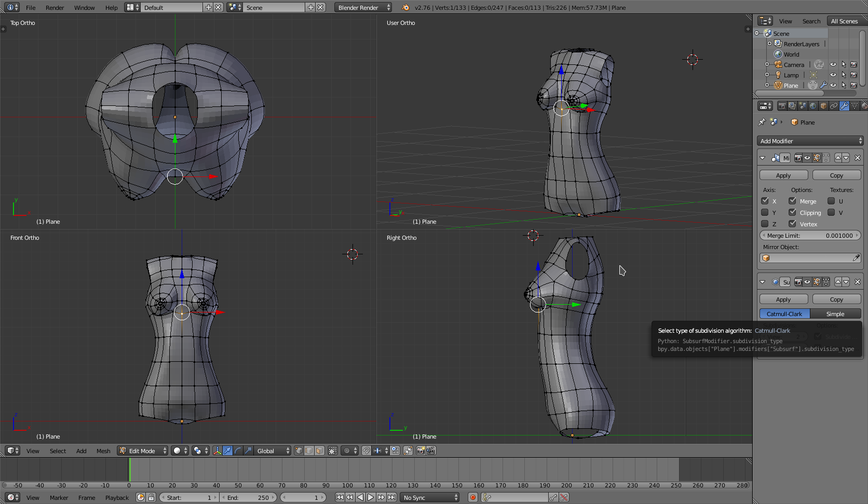
Task: Select face select mode in viewport header
Action: tap(319, 451)
